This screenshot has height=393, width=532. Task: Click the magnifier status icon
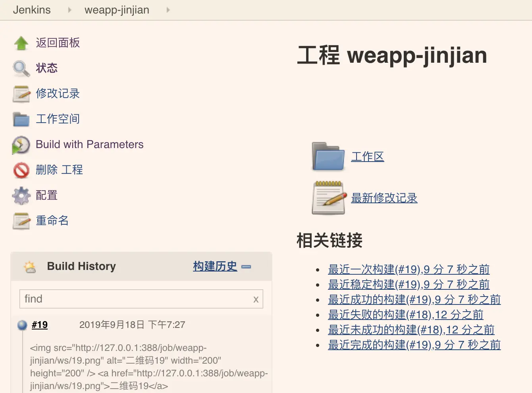[21, 68]
